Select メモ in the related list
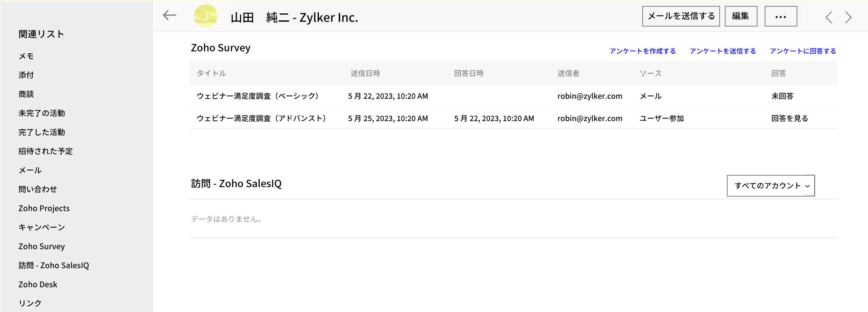868x312 pixels. click(x=26, y=56)
